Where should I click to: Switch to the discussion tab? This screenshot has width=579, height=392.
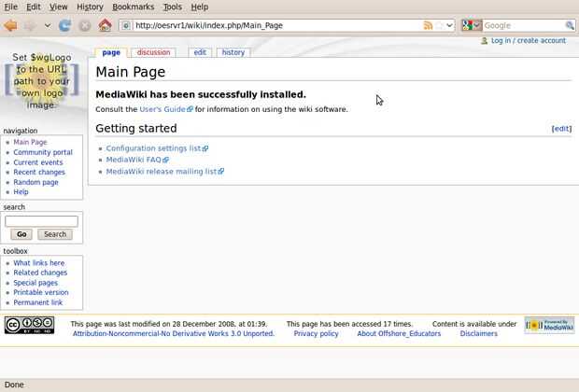click(153, 52)
